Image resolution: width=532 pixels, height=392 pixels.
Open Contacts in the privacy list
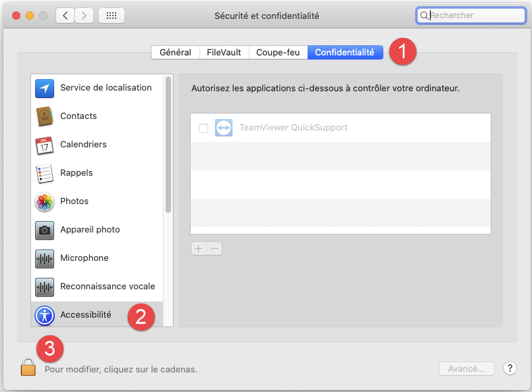coord(78,116)
